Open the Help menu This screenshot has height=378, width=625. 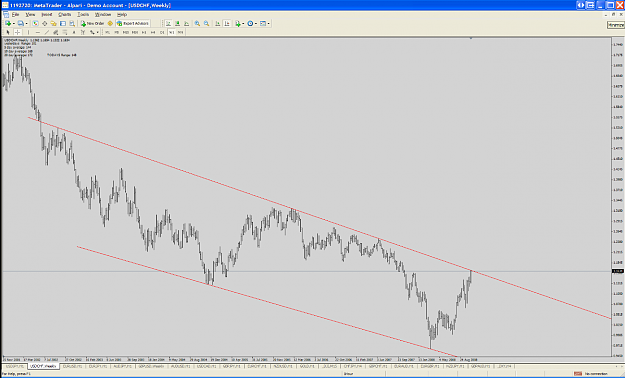coord(122,14)
